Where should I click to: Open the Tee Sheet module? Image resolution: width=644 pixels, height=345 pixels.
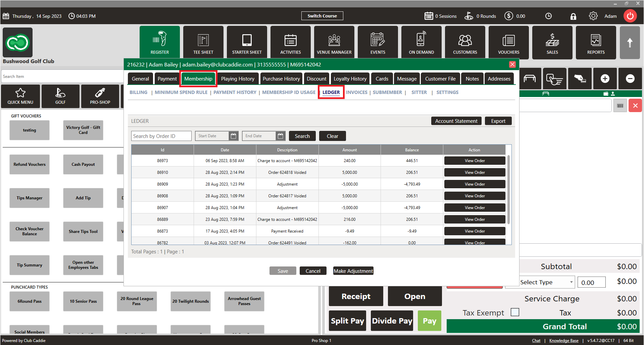[x=203, y=43]
